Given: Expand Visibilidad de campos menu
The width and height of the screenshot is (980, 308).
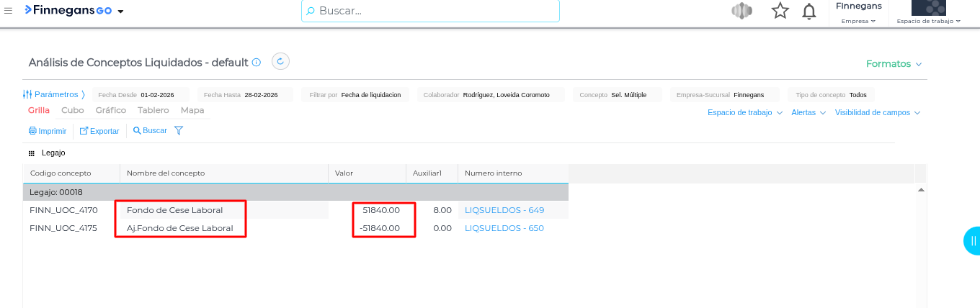Looking at the screenshot, I should [877, 113].
